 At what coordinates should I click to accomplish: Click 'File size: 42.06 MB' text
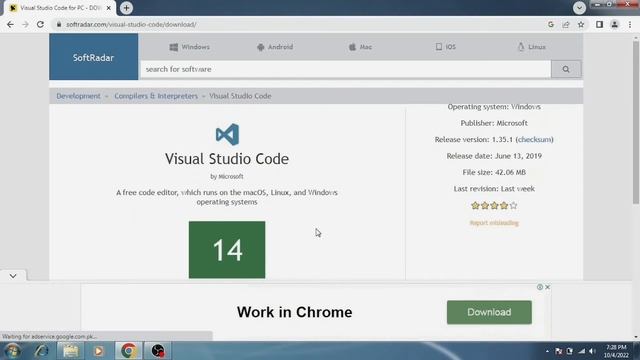(494, 172)
